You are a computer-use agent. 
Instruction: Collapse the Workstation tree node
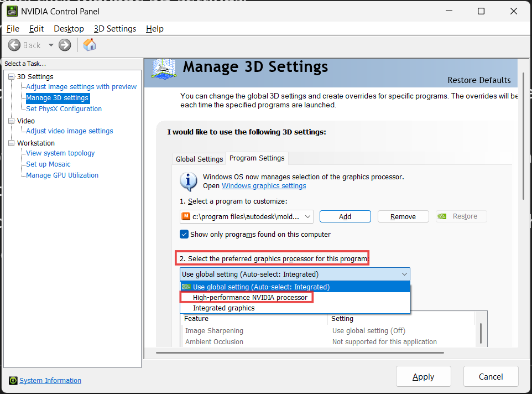[x=12, y=143]
